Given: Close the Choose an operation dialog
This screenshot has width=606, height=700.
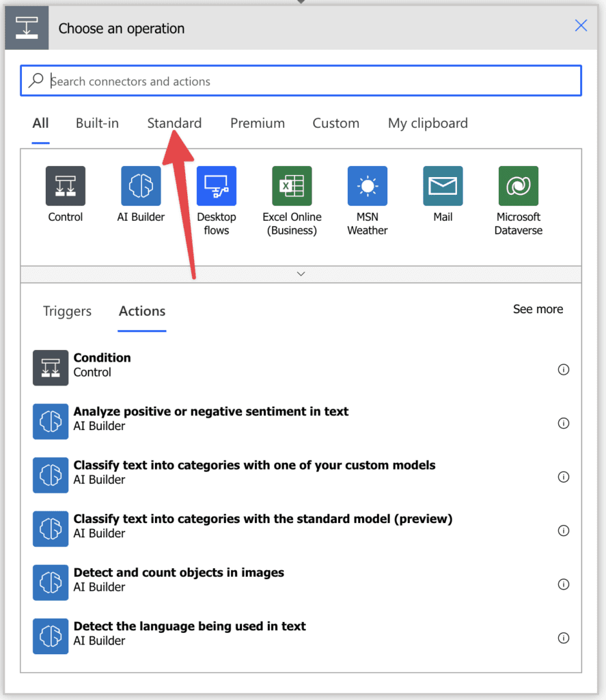Looking at the screenshot, I should coord(581,25).
